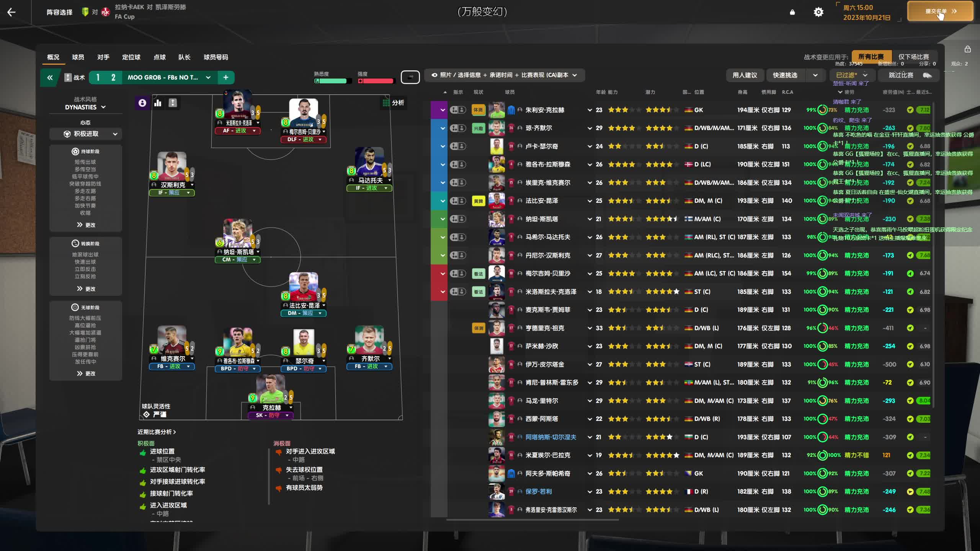Expand MOO GROB tactic dropdown
Viewport: 980px width, 551px height.
(x=208, y=78)
